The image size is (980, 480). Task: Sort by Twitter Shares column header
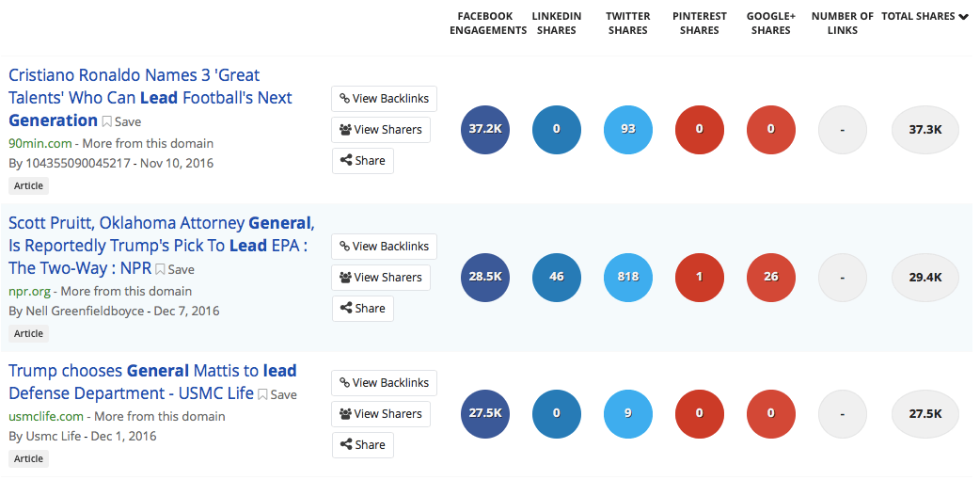628,24
